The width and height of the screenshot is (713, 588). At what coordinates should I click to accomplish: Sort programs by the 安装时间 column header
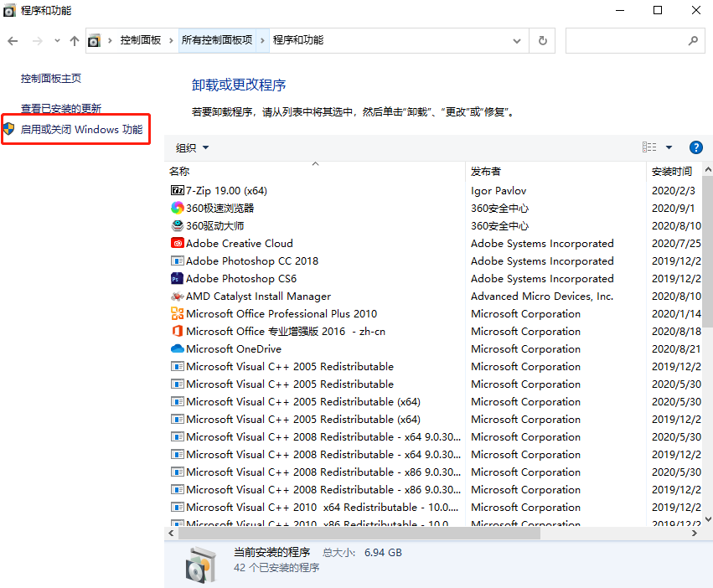click(669, 170)
